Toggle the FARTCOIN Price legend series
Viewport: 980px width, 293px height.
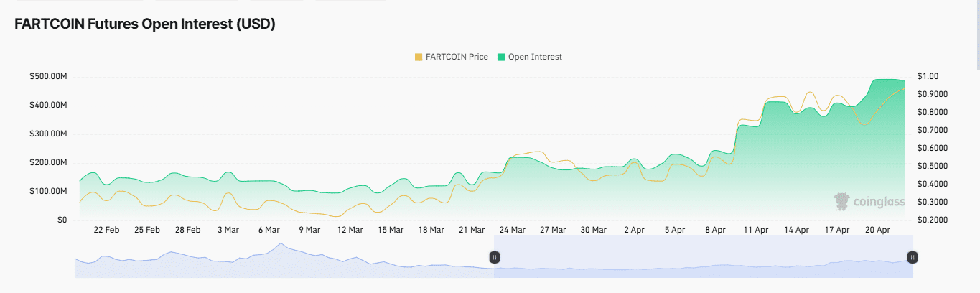[452, 57]
